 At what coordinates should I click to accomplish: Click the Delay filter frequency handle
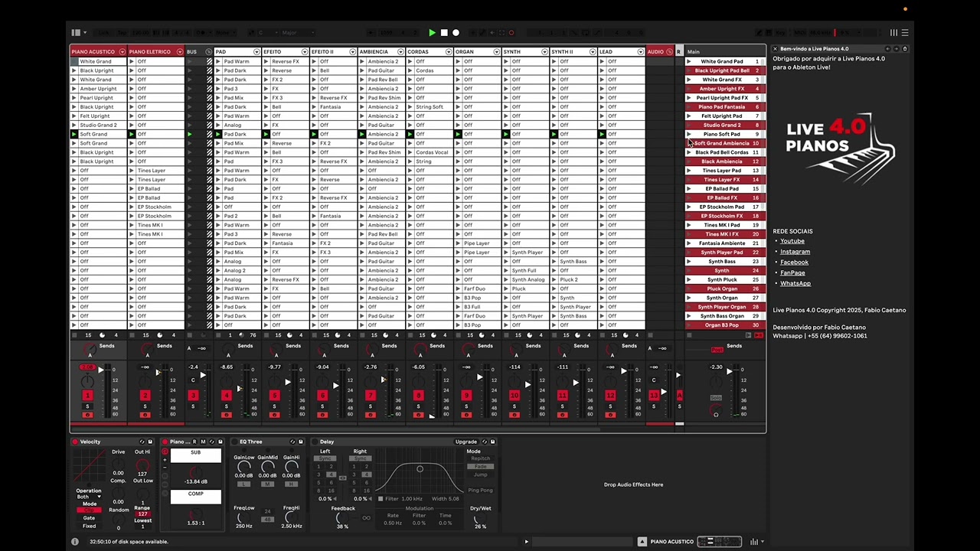click(x=420, y=469)
